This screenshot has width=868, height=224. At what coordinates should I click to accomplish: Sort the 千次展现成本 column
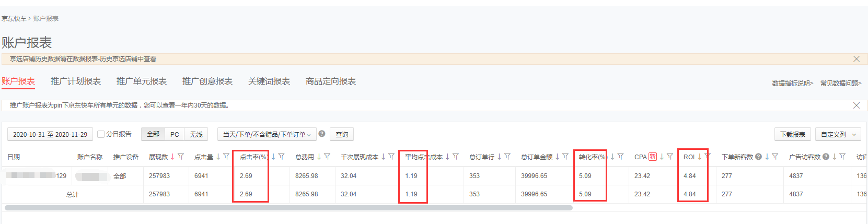(384, 157)
